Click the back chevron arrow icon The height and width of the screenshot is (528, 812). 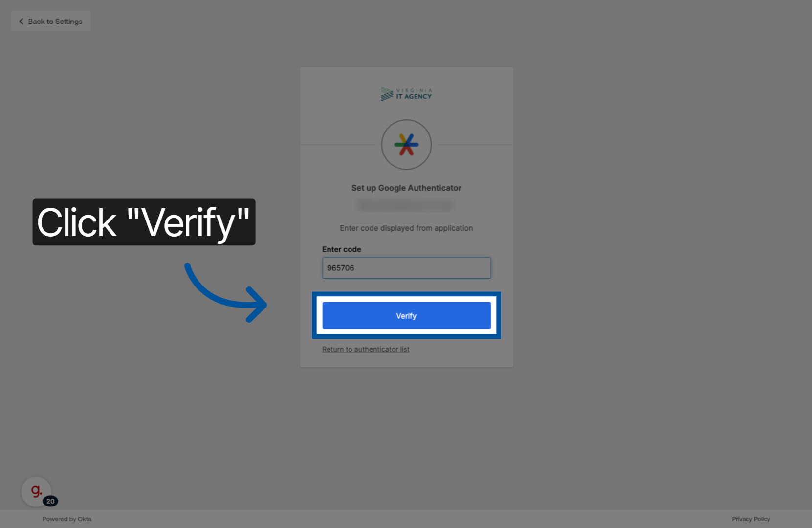point(21,22)
